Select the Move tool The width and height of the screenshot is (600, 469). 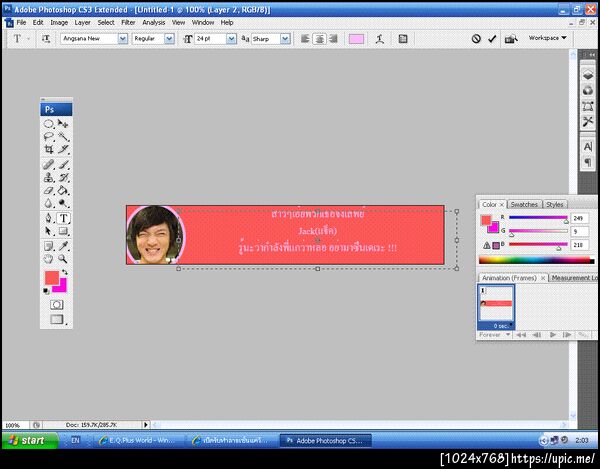[63, 124]
